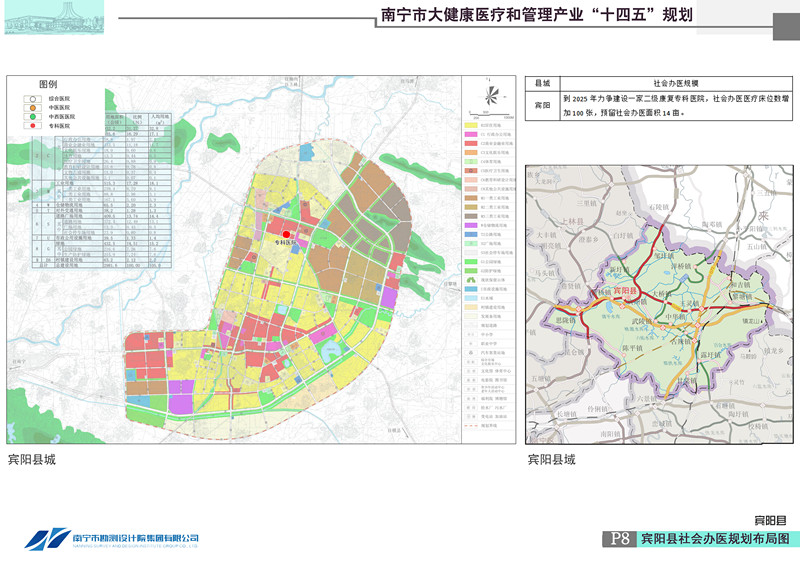Click 和吉镇 on the county map
Image resolution: width=800 pixels, height=565 pixels.
click(740, 285)
